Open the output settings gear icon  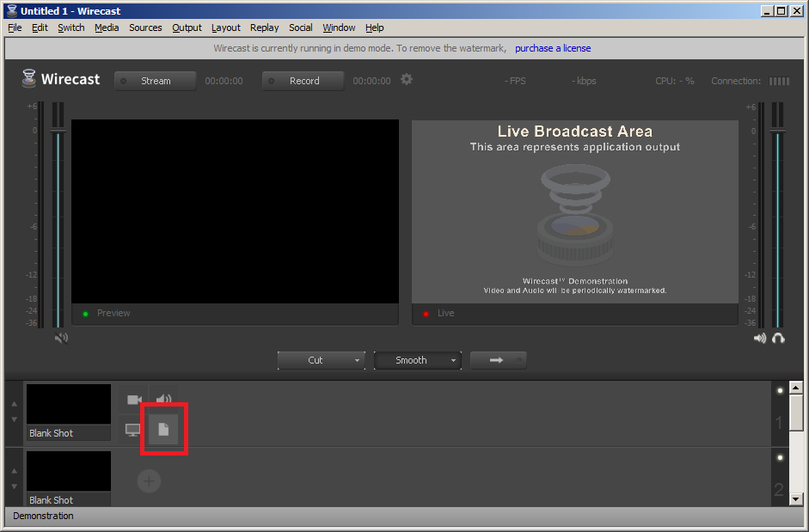(x=407, y=79)
